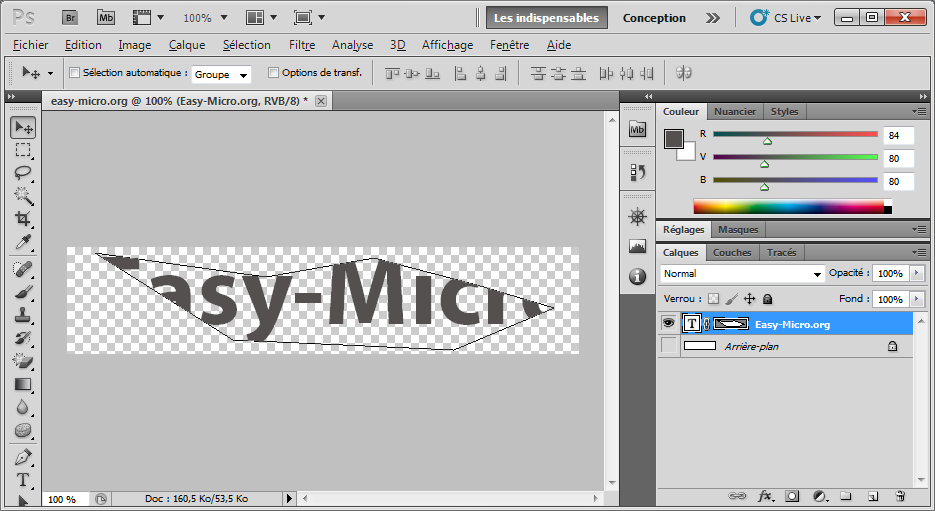This screenshot has height=511, width=935.
Task: Create a new layer
Action: [x=873, y=495]
